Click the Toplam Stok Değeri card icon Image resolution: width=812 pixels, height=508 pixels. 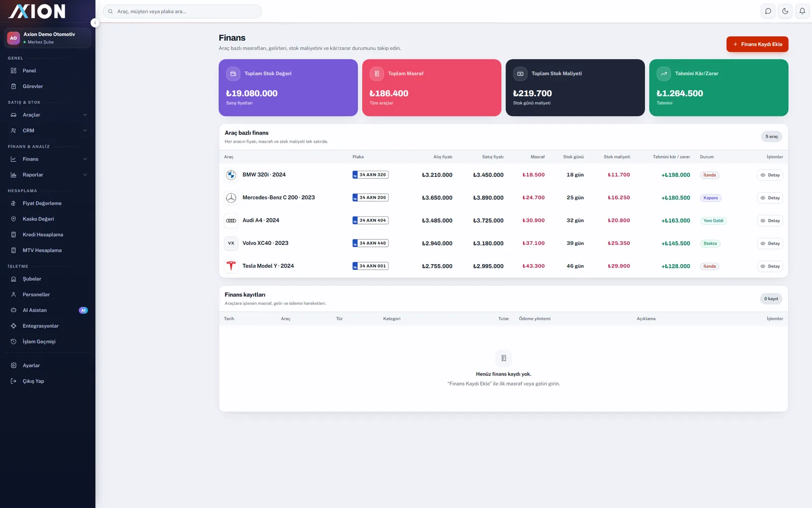(x=233, y=74)
